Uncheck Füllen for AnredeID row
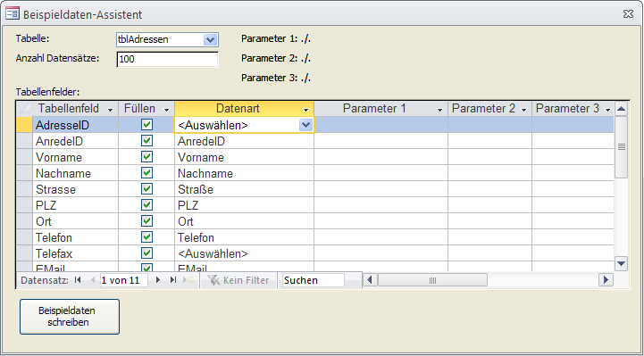The height and width of the screenshot is (356, 644). 146,141
